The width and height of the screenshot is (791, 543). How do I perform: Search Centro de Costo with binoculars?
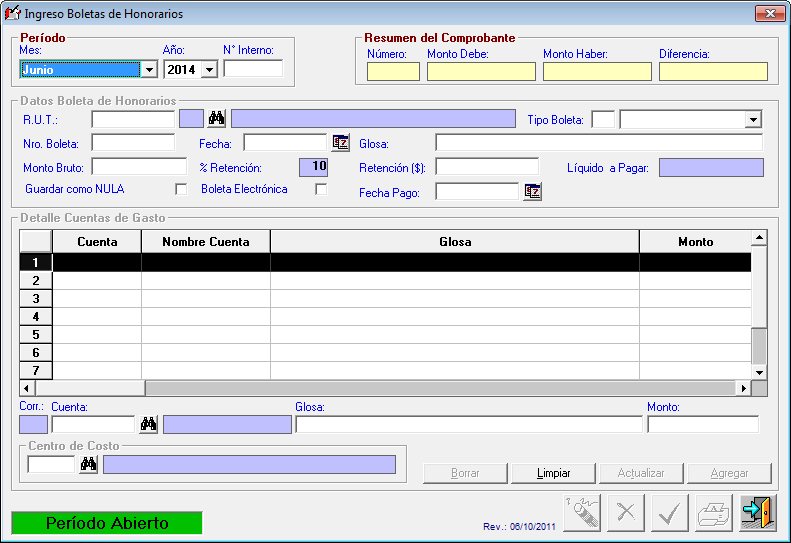(88, 464)
